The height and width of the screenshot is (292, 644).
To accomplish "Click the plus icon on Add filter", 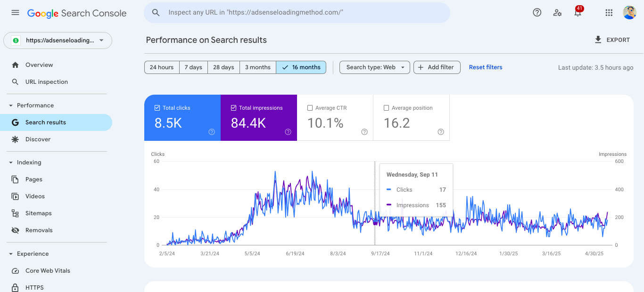I will tap(421, 67).
